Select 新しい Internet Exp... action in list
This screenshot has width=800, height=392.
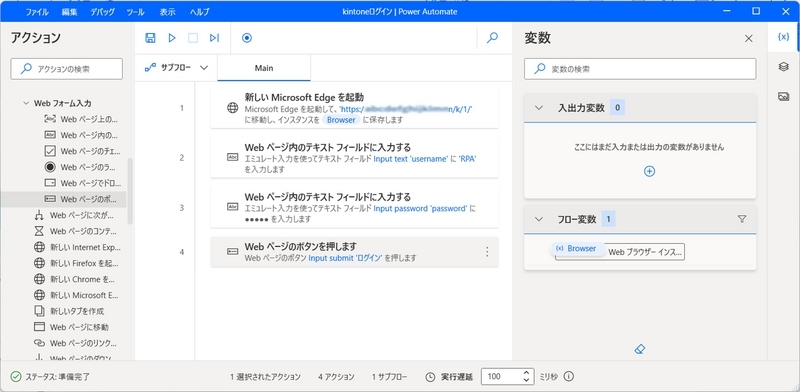[77, 248]
